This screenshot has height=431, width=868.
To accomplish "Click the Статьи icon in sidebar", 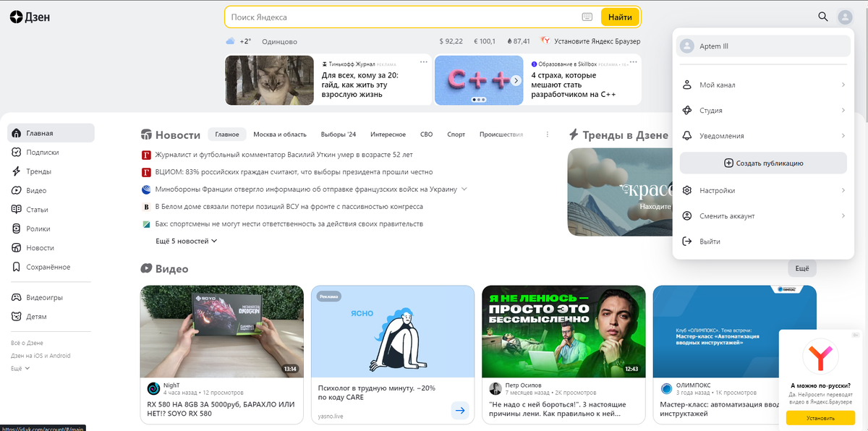I will point(17,209).
